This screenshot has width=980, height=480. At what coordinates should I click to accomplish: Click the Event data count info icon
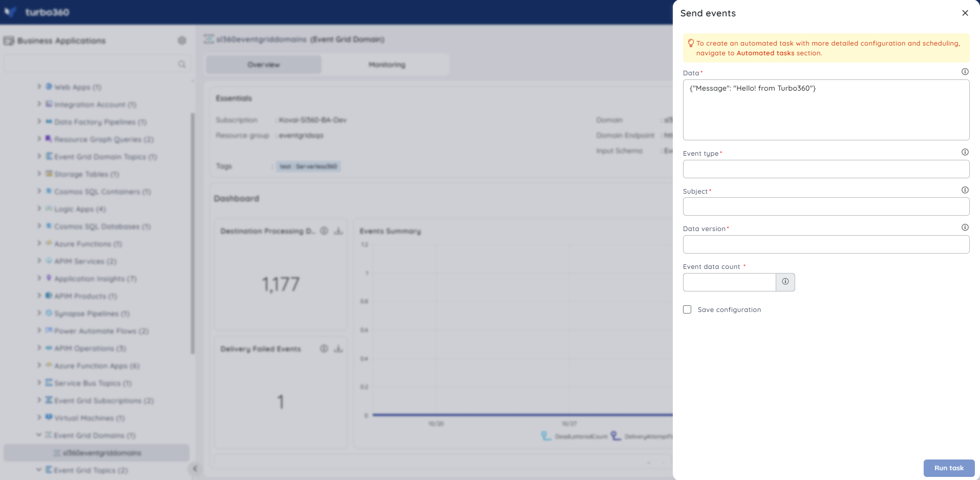785,282
